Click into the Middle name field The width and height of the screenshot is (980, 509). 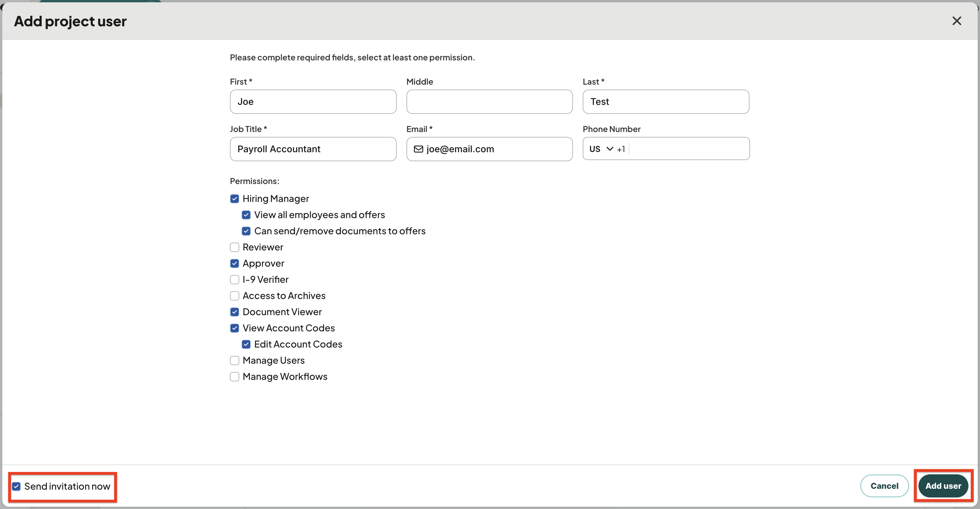(x=489, y=102)
